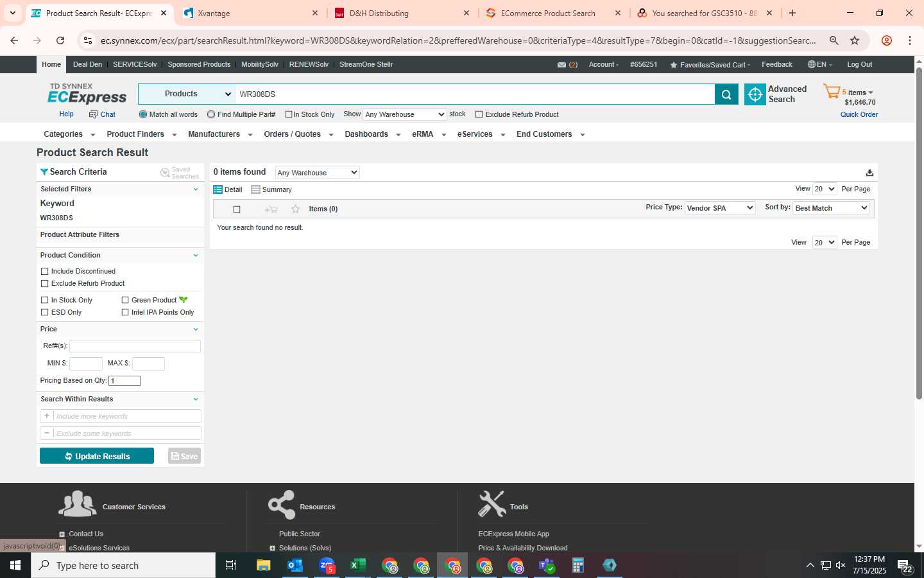Click Pricing Based on Qty field

(124, 381)
